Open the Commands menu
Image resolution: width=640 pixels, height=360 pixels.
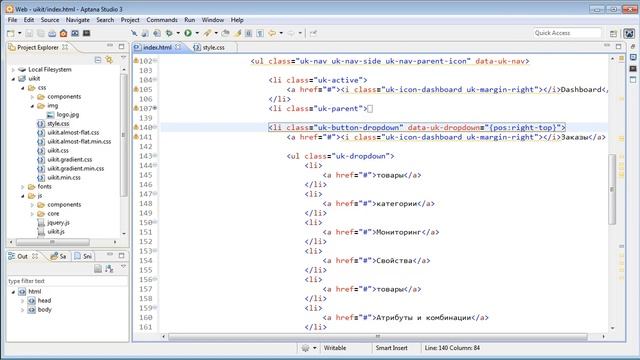tap(162, 20)
